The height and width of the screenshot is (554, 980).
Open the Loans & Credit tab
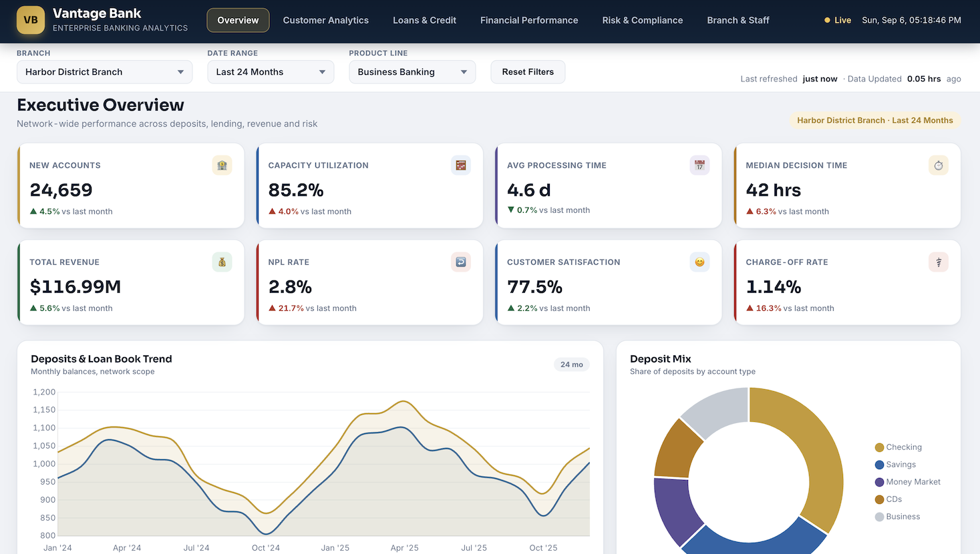coord(424,20)
